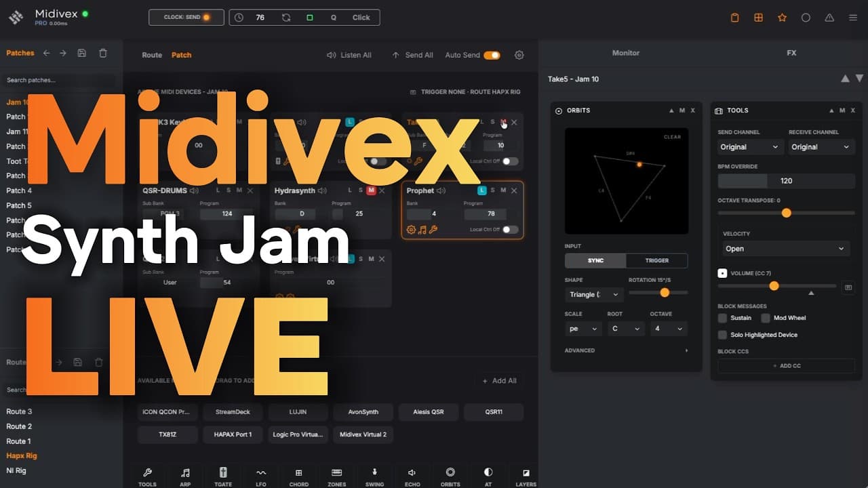Toggle the Auto Send switch

pos(492,55)
